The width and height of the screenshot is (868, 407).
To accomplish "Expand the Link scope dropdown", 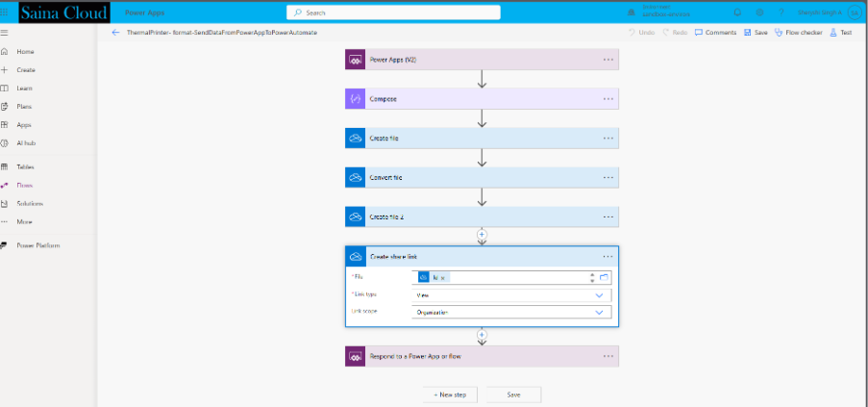I will tap(599, 312).
